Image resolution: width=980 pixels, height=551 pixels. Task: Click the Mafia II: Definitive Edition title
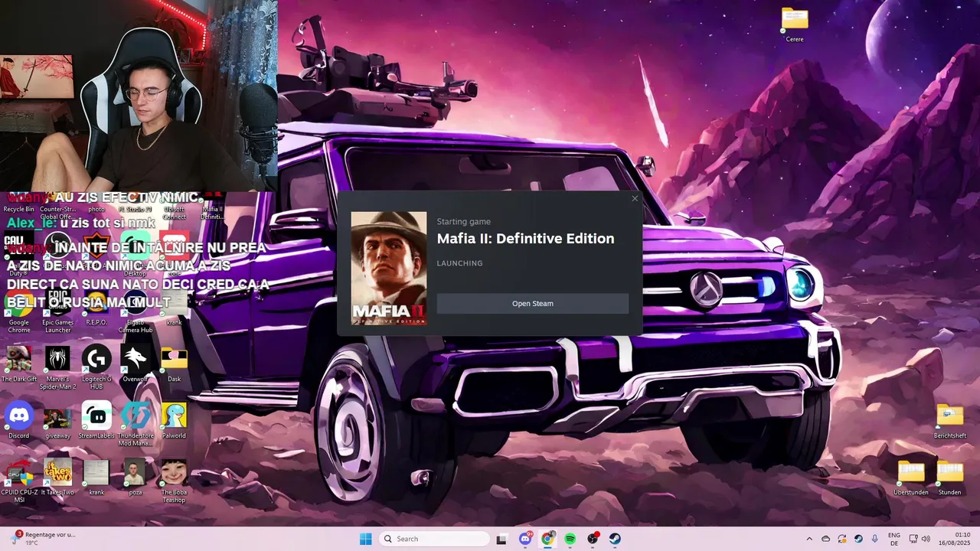click(x=525, y=239)
